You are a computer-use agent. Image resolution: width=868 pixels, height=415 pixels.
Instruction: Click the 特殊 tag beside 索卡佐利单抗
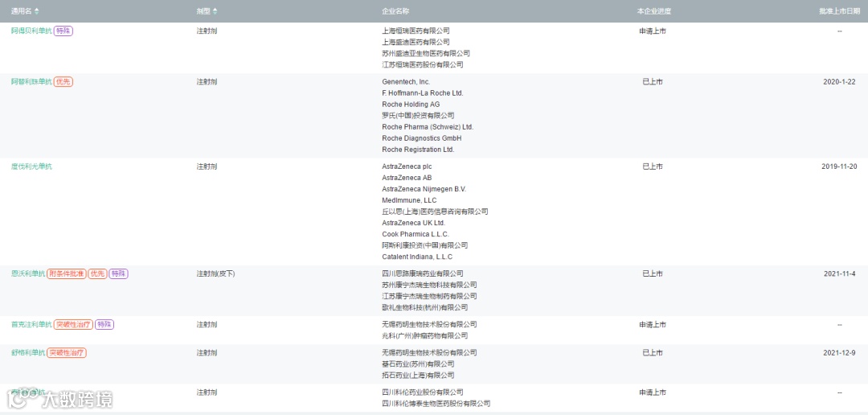coord(104,325)
